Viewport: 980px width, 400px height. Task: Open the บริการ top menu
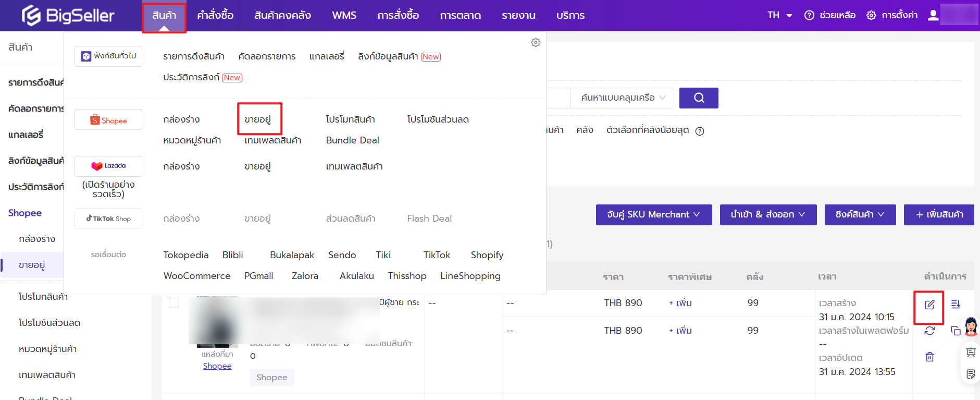point(570,15)
